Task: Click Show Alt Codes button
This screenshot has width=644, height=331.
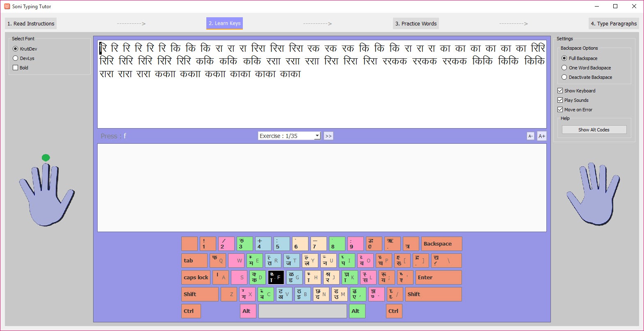Action: pos(594,130)
